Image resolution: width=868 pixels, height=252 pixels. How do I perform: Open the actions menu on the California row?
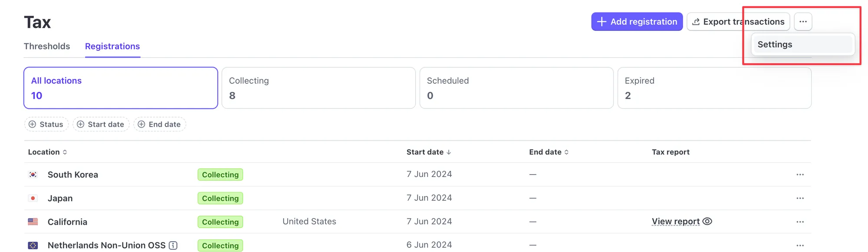(x=800, y=222)
